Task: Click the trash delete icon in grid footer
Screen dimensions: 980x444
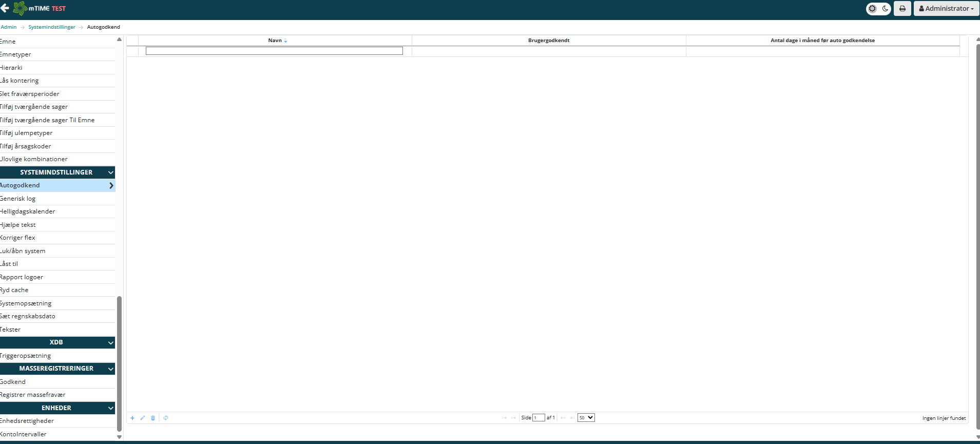Action: pos(153,418)
